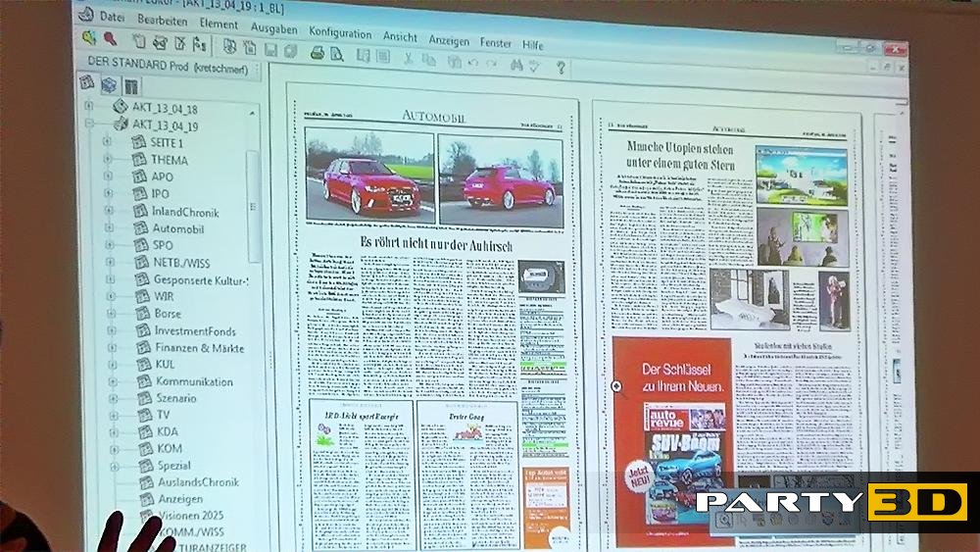Screen dimensions: 980x552
Task: Select the KOM section in the tree
Action: pos(170,448)
